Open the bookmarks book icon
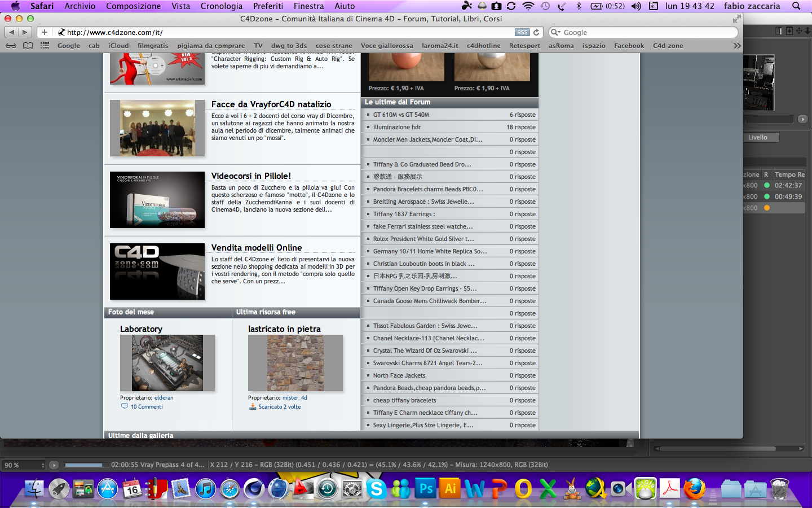Screen dimensions: 812x508 (x=28, y=46)
